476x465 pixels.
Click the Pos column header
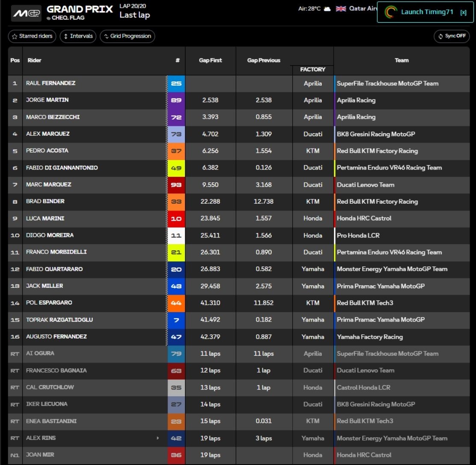tap(15, 60)
